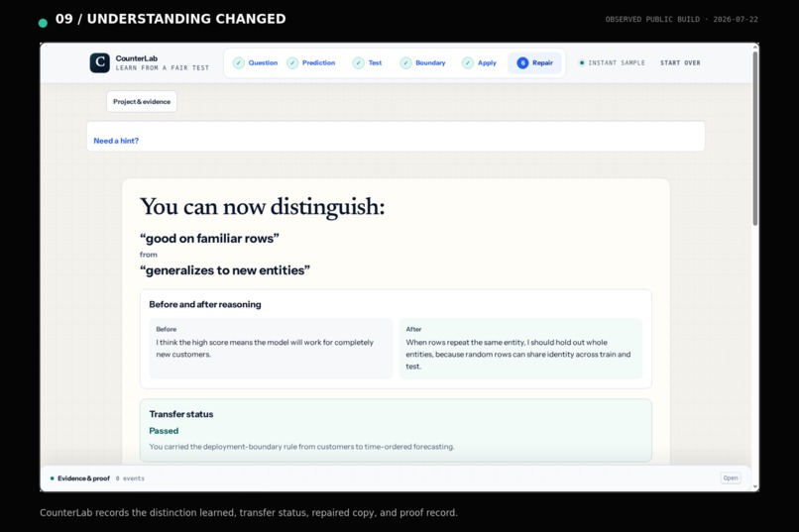The width and height of the screenshot is (799, 532).
Task: Click the Repair step number 6 badge
Action: tap(522, 63)
